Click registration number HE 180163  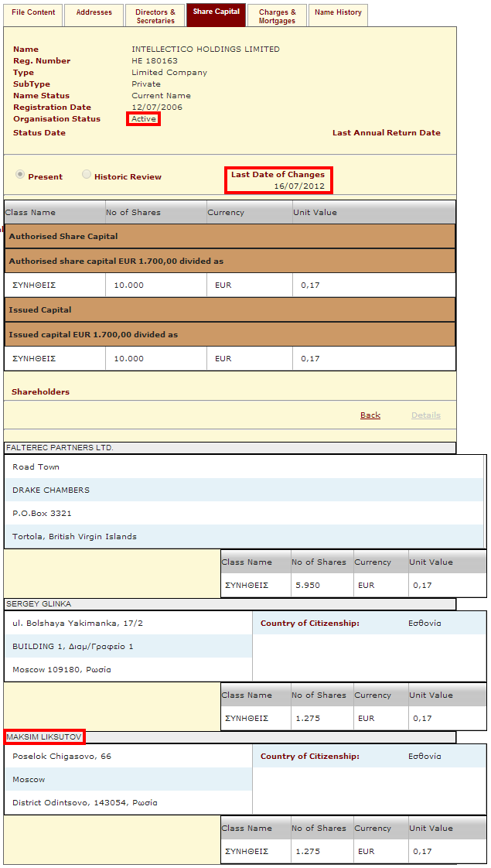click(155, 61)
